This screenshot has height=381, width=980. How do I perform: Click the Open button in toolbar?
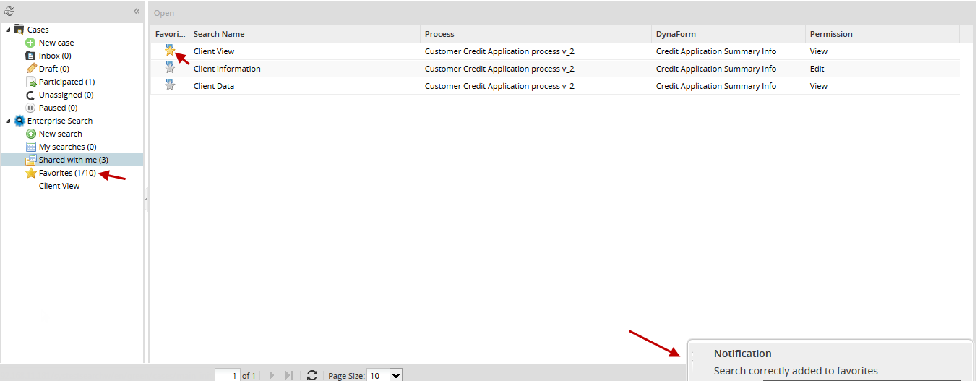click(164, 13)
